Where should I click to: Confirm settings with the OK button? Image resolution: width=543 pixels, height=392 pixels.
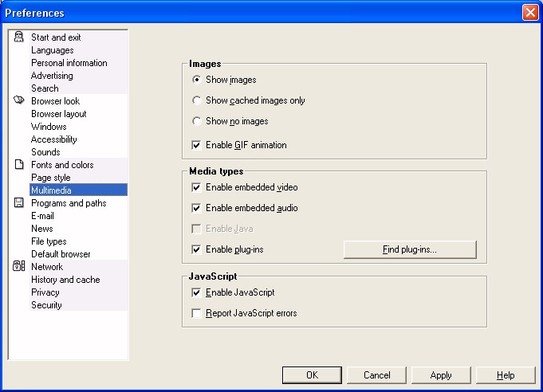[312, 375]
